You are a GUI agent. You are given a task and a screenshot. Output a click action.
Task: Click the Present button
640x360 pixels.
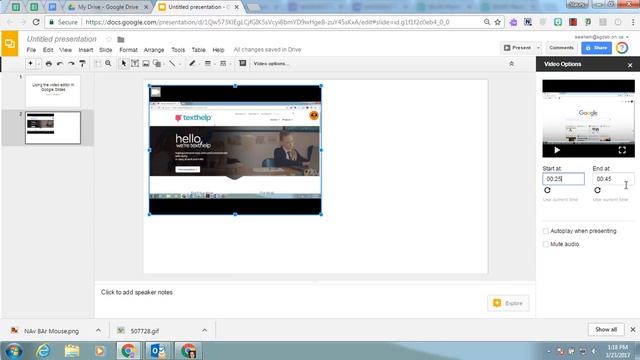pos(517,48)
